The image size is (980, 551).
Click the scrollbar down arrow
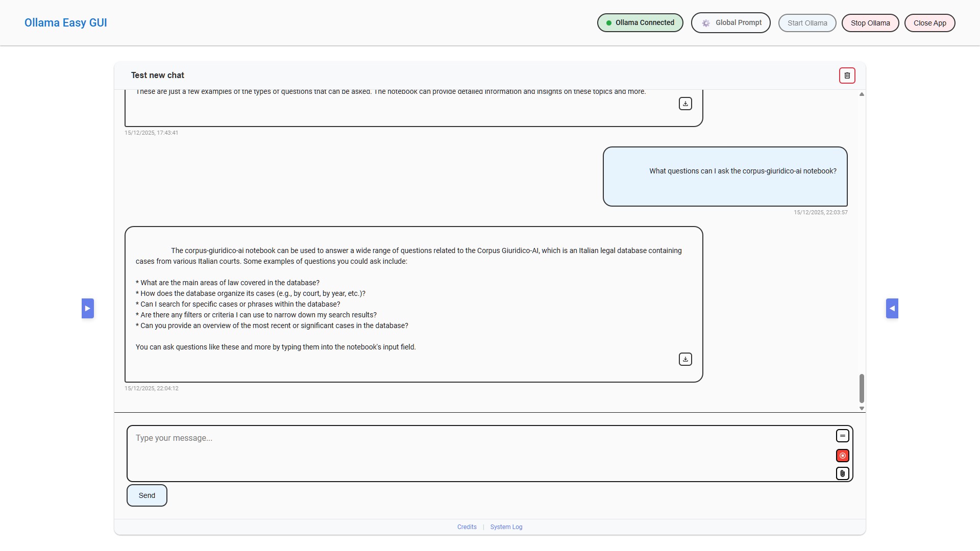tap(862, 408)
